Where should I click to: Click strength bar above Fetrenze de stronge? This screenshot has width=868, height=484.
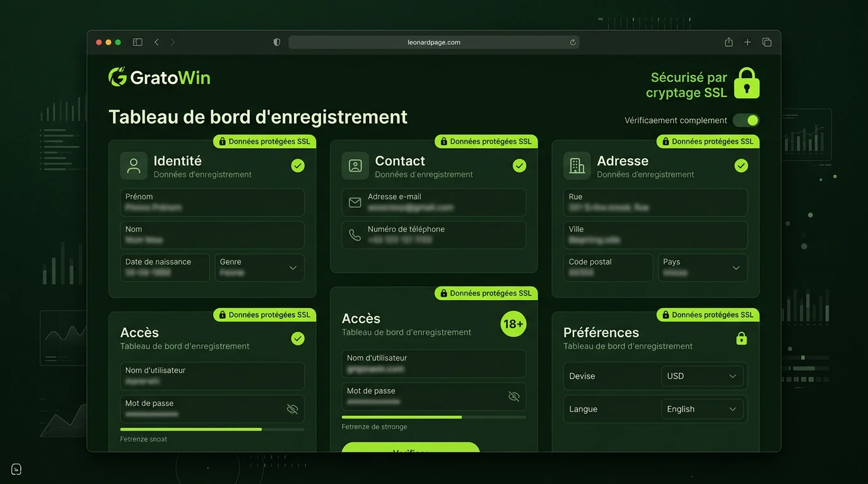tap(434, 417)
